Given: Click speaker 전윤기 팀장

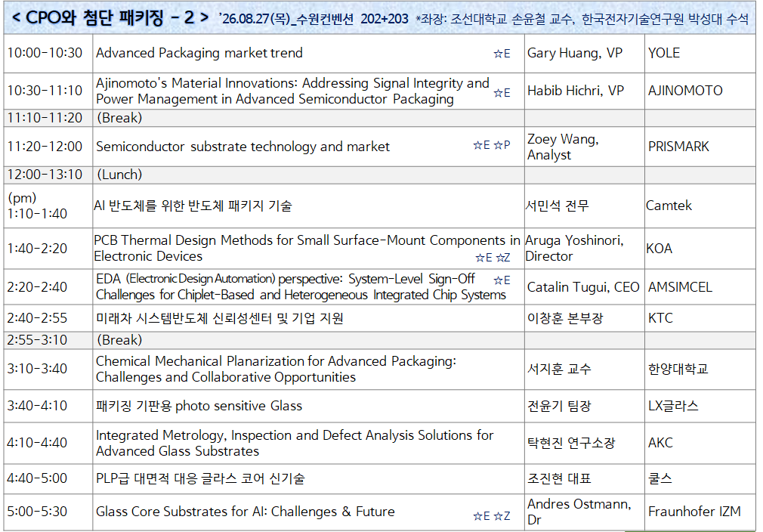Looking at the screenshot, I should [559, 406].
